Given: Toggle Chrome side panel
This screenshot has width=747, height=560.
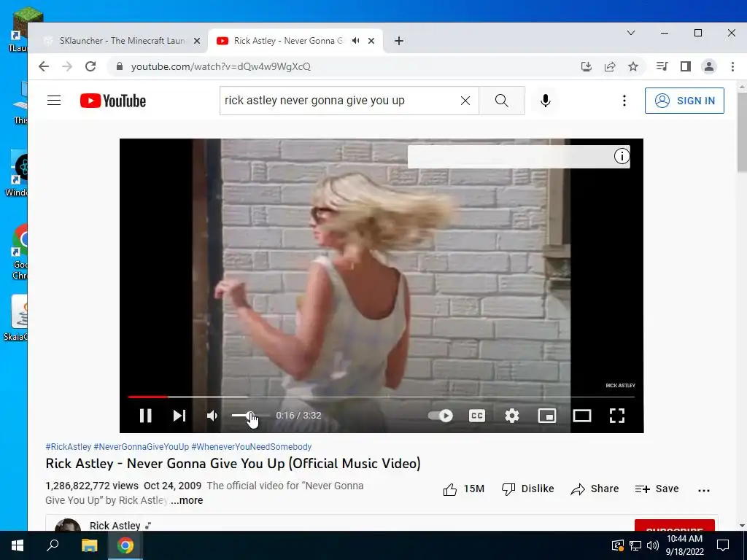Looking at the screenshot, I should point(686,66).
